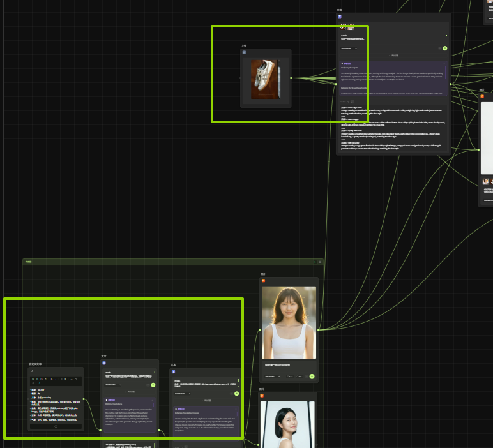Click the green run button in the bottom-left text node
The height and width of the screenshot is (448, 493).
pos(153,385)
